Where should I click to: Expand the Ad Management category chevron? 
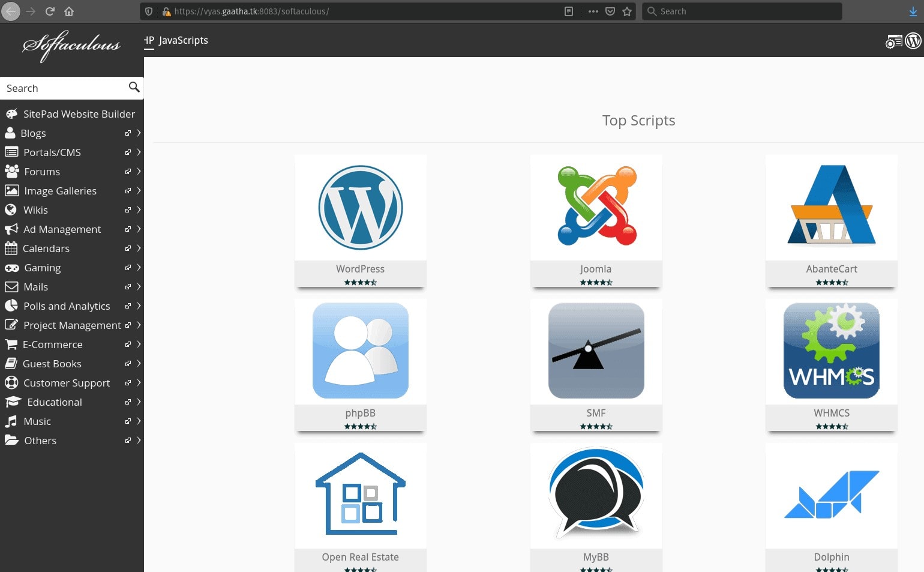click(x=139, y=229)
